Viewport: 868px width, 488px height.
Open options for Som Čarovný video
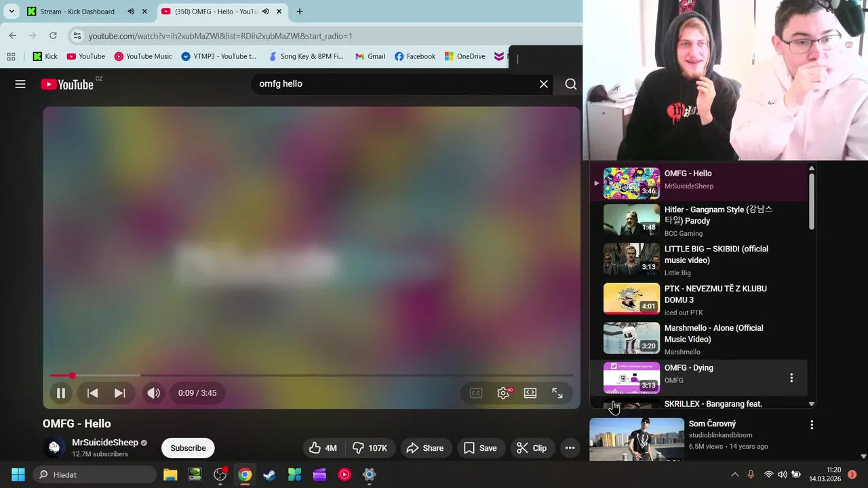point(812,425)
